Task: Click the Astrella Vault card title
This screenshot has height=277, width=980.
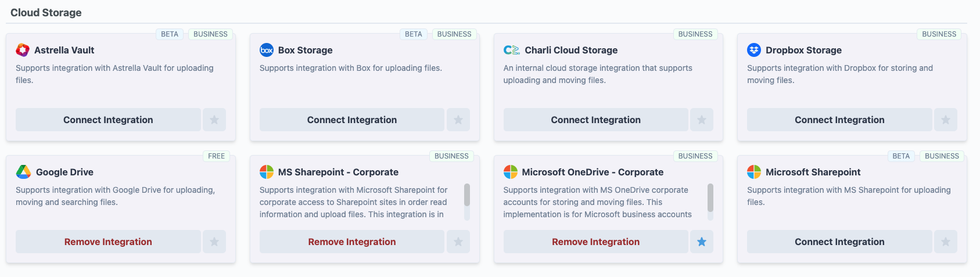Action: [x=64, y=50]
